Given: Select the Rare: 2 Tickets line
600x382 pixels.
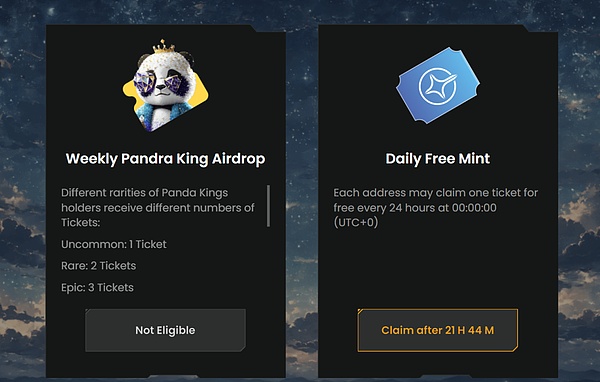Looking at the screenshot, I should pos(99,266).
